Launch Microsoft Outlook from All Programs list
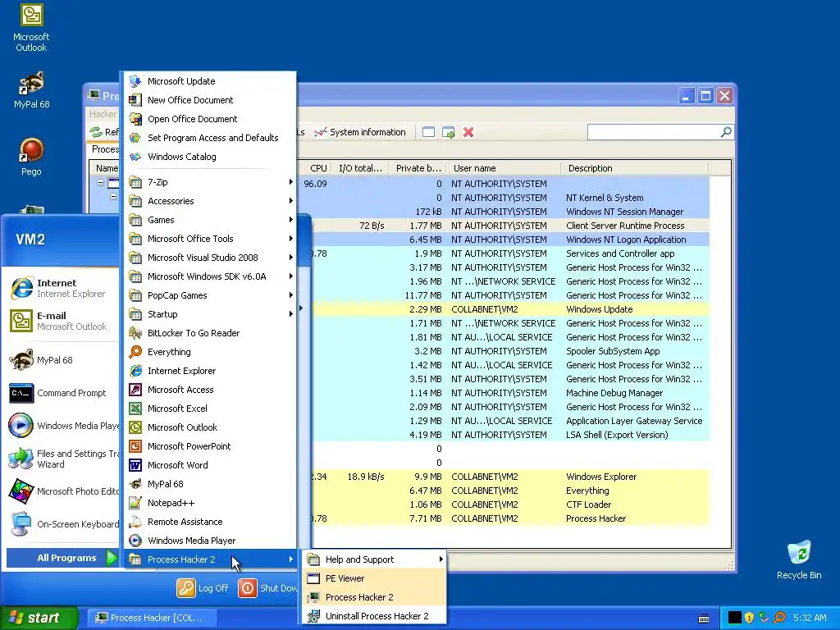The image size is (840, 630). click(211, 427)
